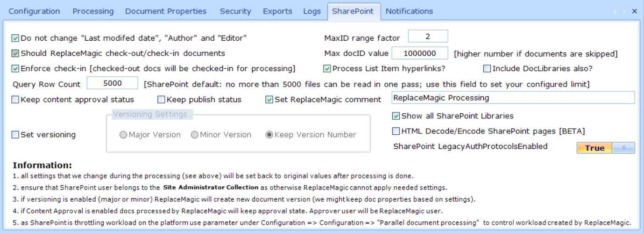Screen dimensions: 644x234
Task: Toggle Set ReplaceMagic comment checkbox
Action: [269, 100]
